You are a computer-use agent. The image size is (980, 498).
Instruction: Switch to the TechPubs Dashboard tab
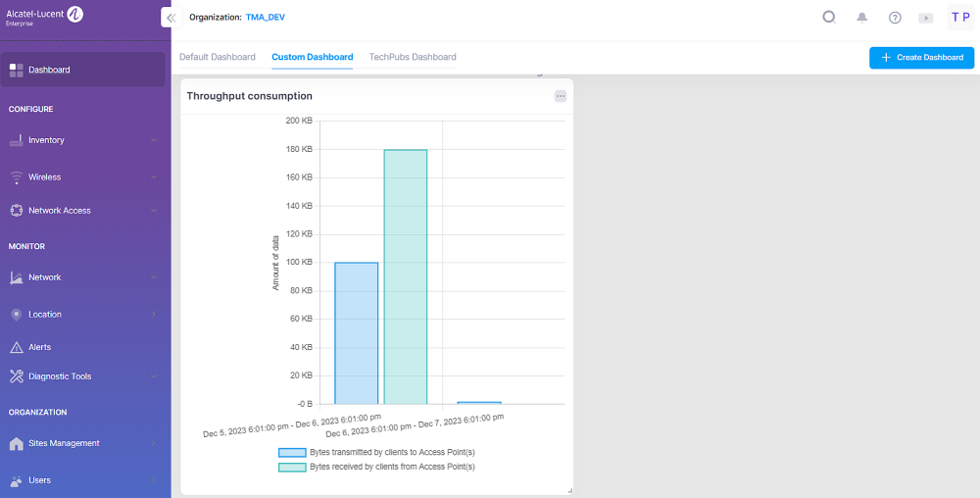click(x=413, y=57)
